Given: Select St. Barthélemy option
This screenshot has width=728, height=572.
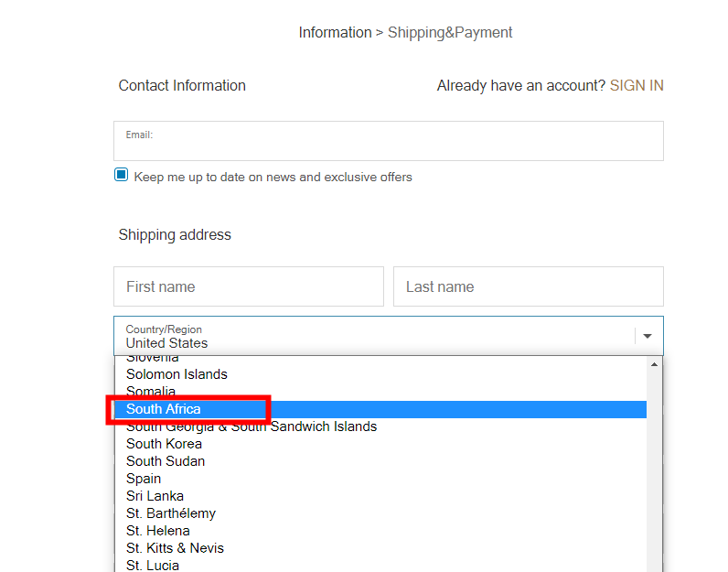Looking at the screenshot, I should click(x=171, y=513).
